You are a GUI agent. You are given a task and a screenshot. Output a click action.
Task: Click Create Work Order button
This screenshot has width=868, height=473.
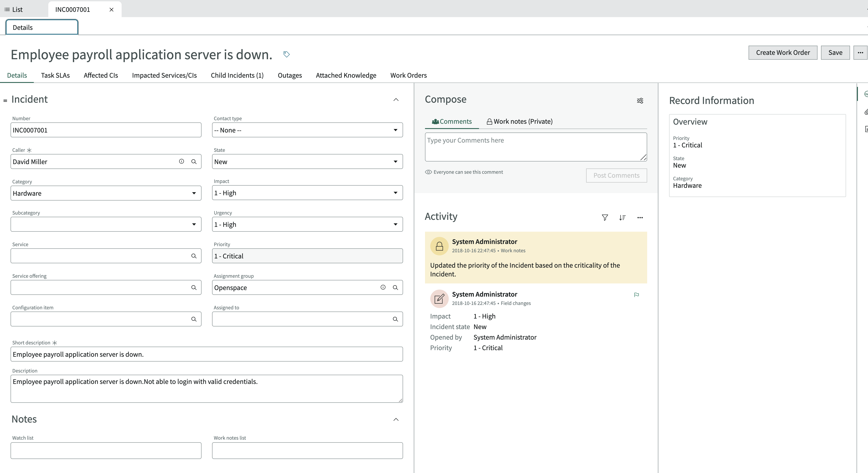point(783,52)
